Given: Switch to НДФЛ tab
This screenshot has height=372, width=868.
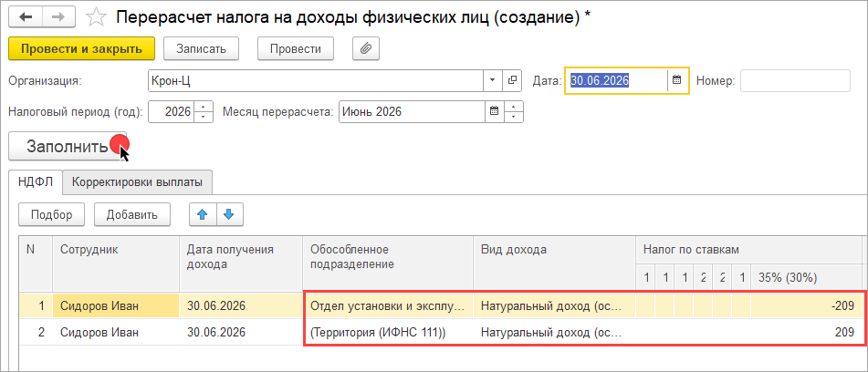Looking at the screenshot, I should point(36,181).
